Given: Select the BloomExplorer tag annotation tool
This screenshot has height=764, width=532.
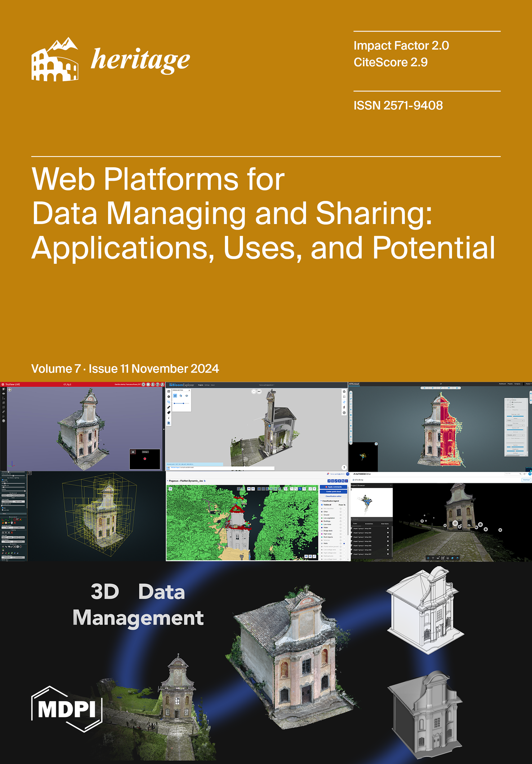Looking at the screenshot, I should [x=169, y=412].
